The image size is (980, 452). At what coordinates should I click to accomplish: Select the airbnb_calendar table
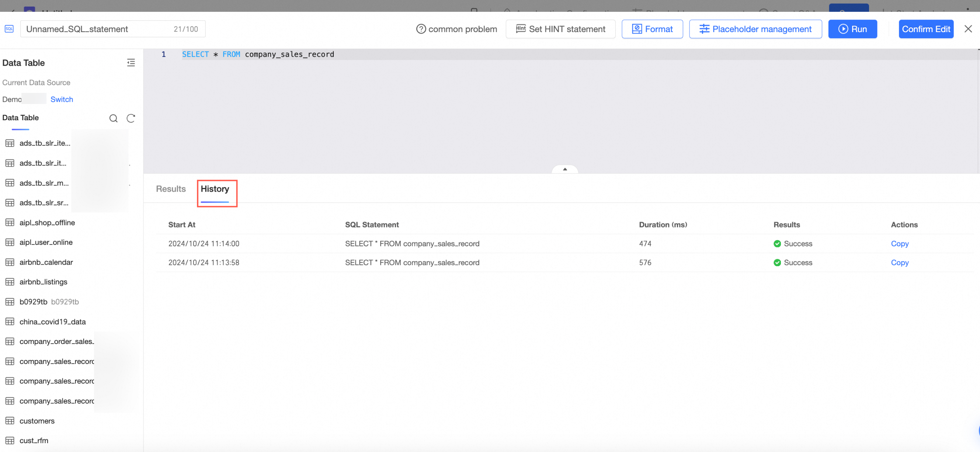pos(46,262)
